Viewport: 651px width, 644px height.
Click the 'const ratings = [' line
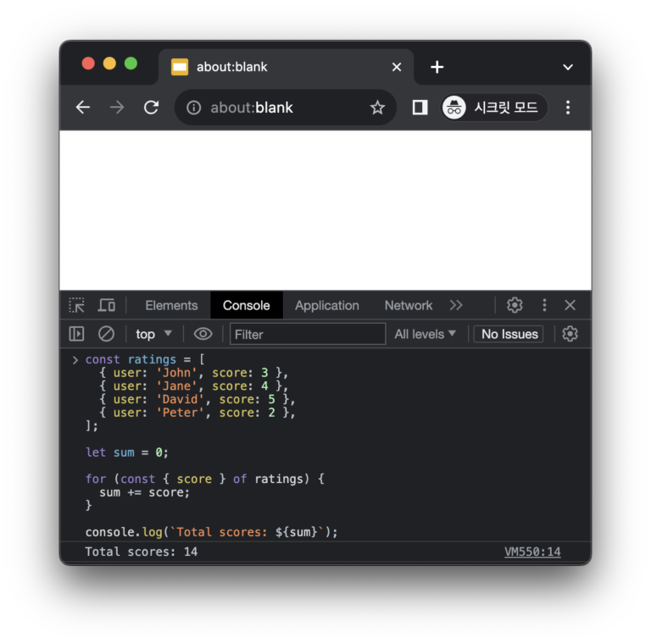pyautogui.click(x=145, y=359)
